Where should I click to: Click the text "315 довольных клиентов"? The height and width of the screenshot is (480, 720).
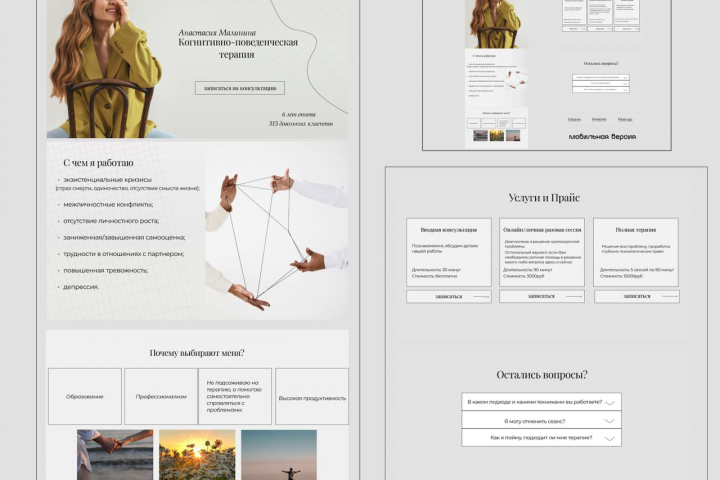tap(301, 124)
